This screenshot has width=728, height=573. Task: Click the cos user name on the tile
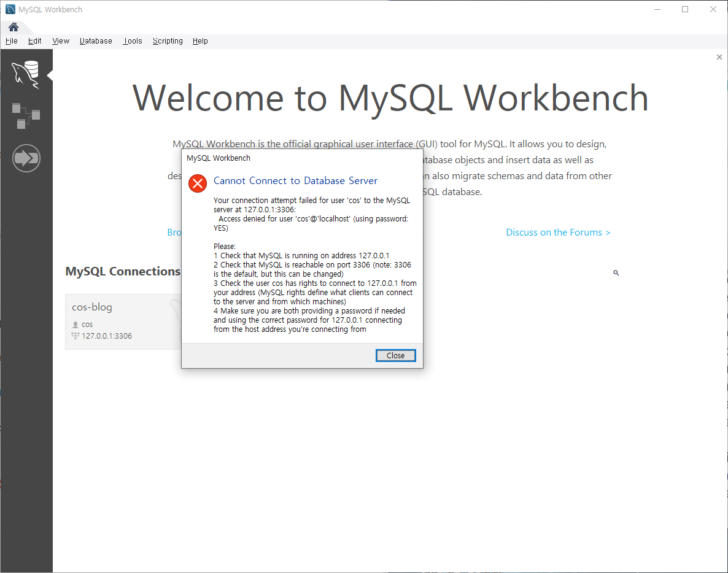coord(87,325)
